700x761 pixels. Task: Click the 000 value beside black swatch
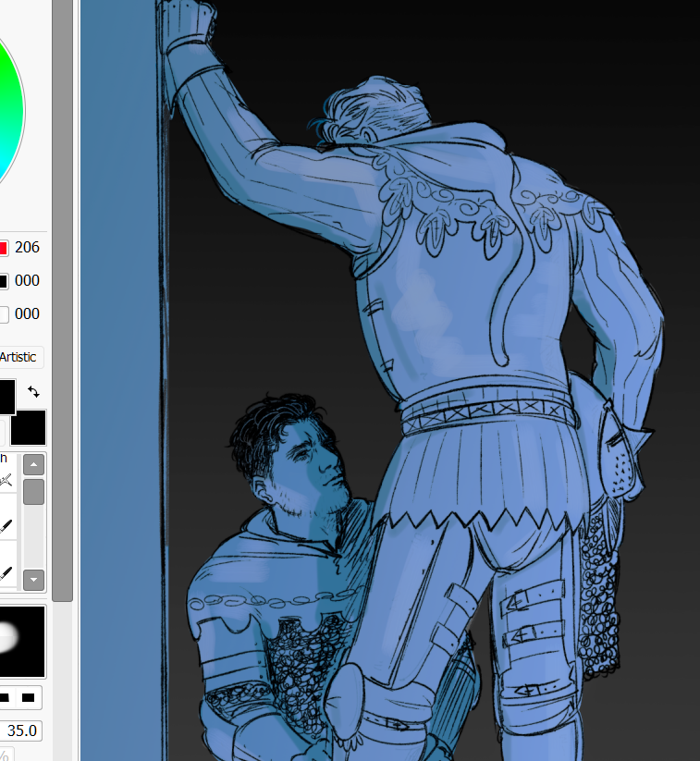(27, 280)
